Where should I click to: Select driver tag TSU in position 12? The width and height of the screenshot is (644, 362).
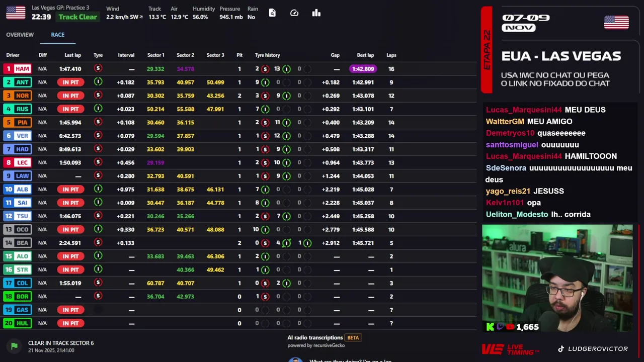point(17,216)
